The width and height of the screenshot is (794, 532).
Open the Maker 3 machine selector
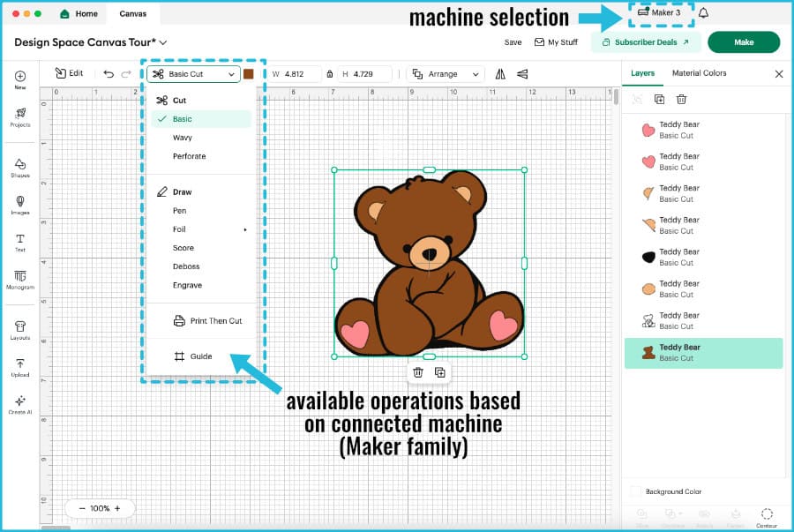pos(660,12)
